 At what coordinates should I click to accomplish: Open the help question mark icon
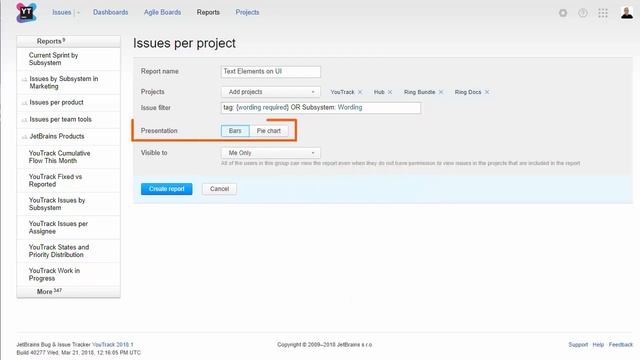click(583, 13)
